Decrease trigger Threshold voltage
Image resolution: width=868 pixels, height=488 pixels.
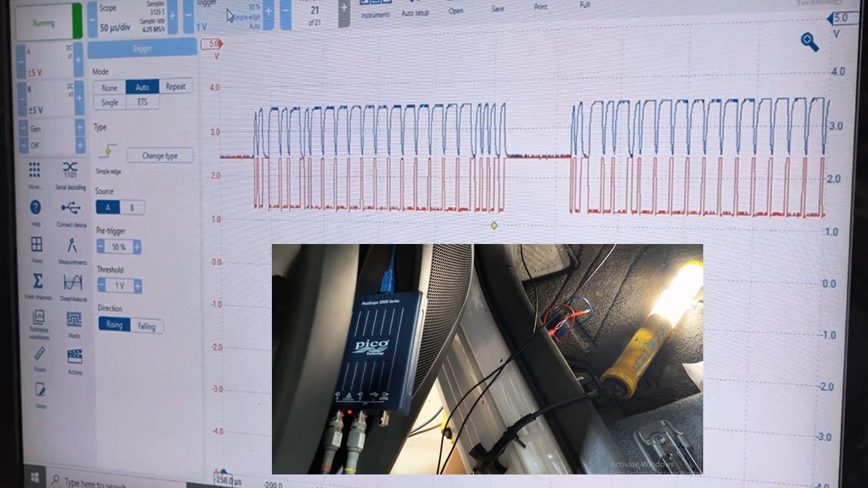coord(102,285)
